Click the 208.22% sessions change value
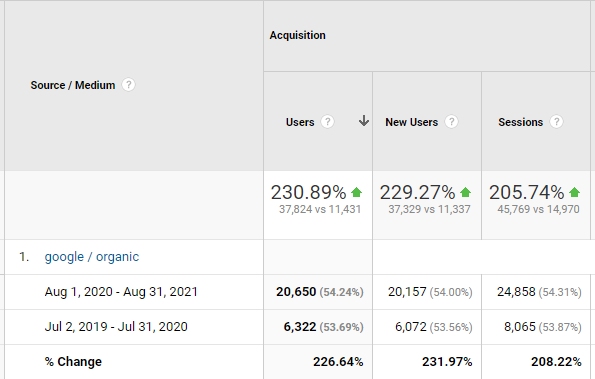Viewport: 595px width, 379px height. (x=556, y=362)
